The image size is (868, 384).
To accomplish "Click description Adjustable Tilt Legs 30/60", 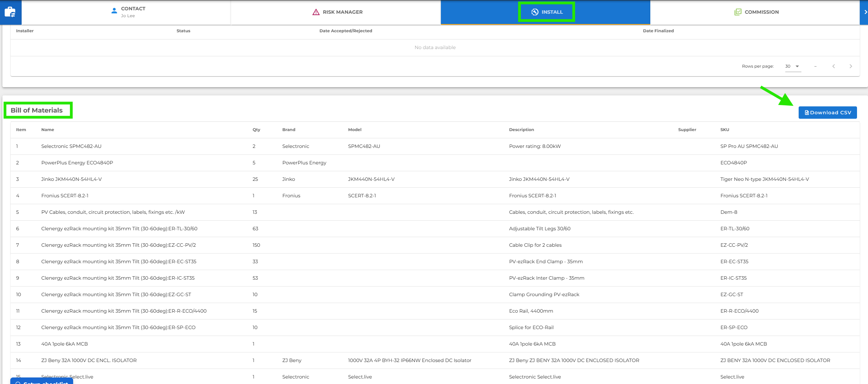I will pyautogui.click(x=540, y=229).
